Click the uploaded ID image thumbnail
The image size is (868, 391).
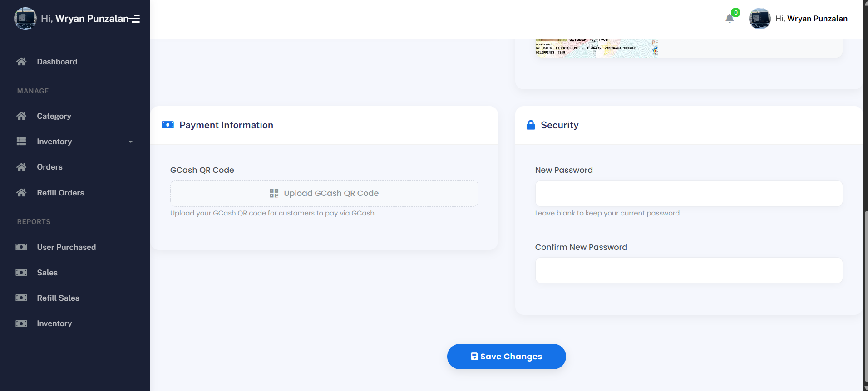point(597,48)
